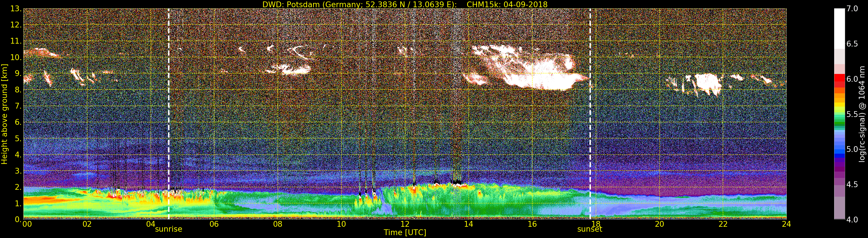
Task: Click the 'Time [UTC]' axis label
Action: (405, 233)
